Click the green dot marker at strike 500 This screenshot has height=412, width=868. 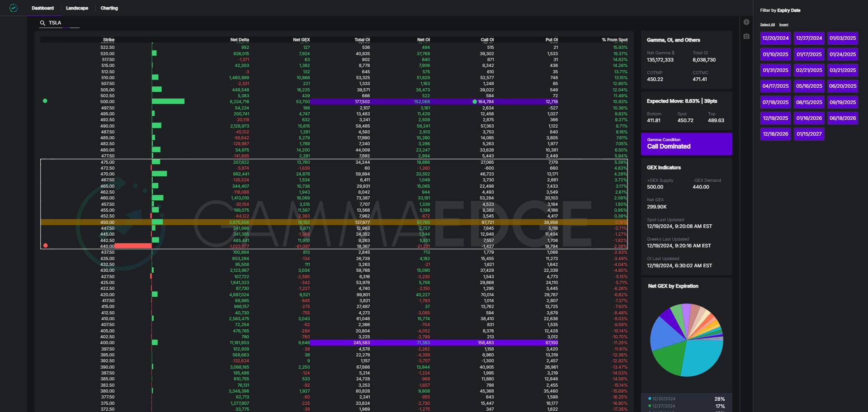click(x=45, y=101)
